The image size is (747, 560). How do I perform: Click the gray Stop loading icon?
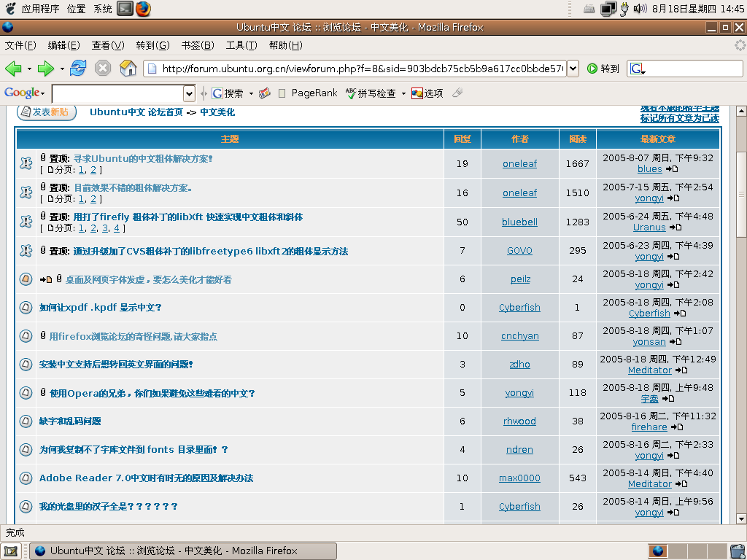pyautogui.click(x=102, y=68)
